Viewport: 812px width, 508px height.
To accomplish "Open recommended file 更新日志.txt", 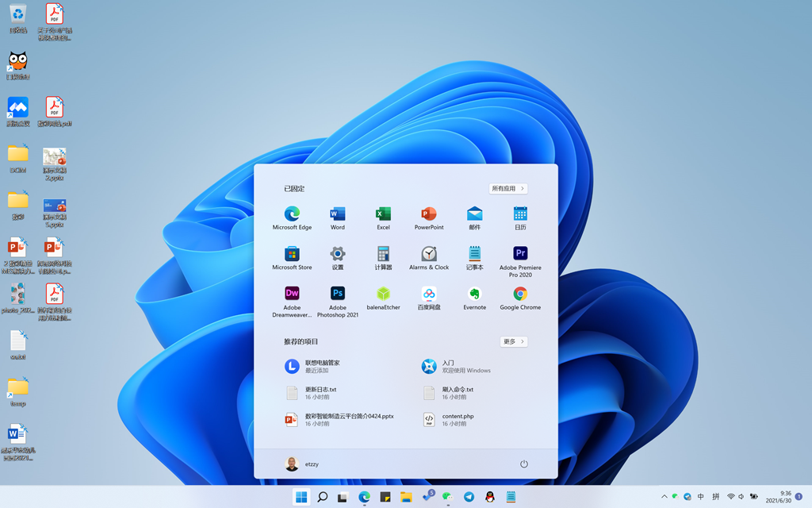I will click(311, 393).
